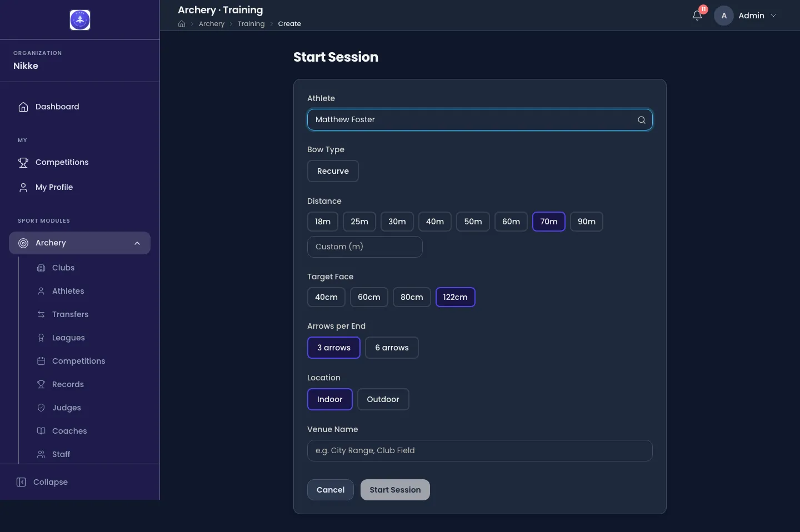Click the Judges shield icon

coord(41,408)
